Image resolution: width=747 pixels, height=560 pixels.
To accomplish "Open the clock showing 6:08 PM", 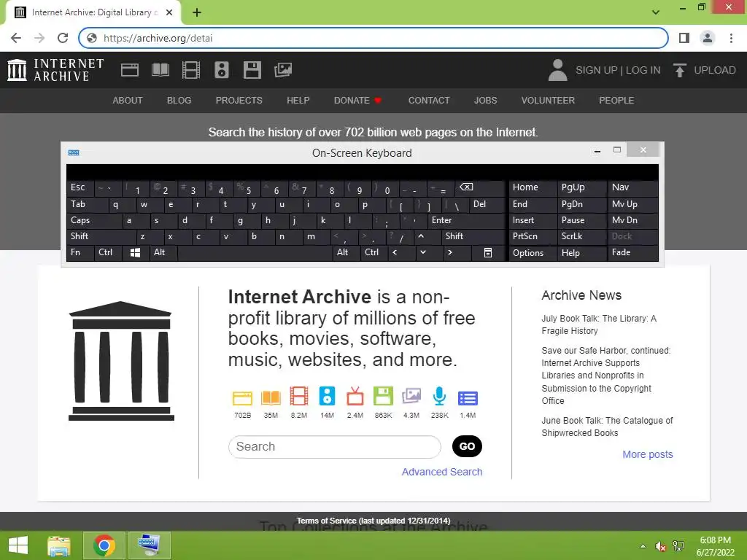I will coord(715,546).
